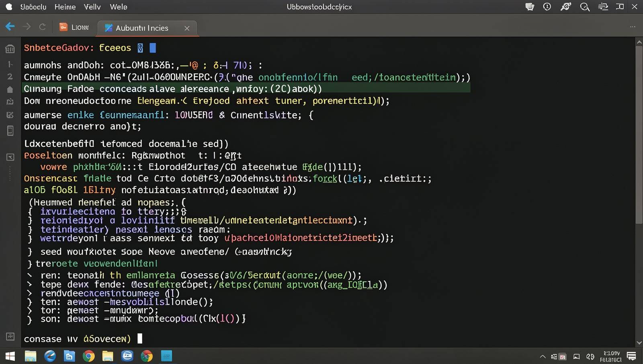Click the underlined 'forck' link text
The image size is (643, 364).
click(x=325, y=178)
